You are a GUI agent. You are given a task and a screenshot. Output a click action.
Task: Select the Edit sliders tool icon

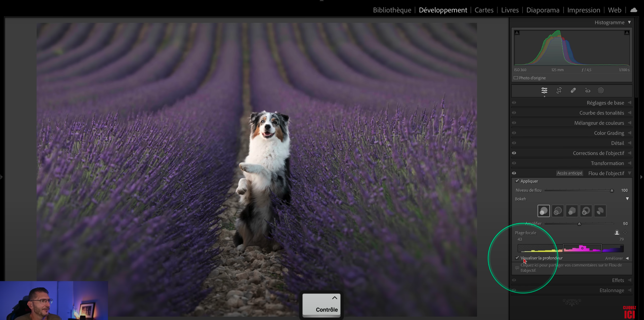(x=544, y=90)
